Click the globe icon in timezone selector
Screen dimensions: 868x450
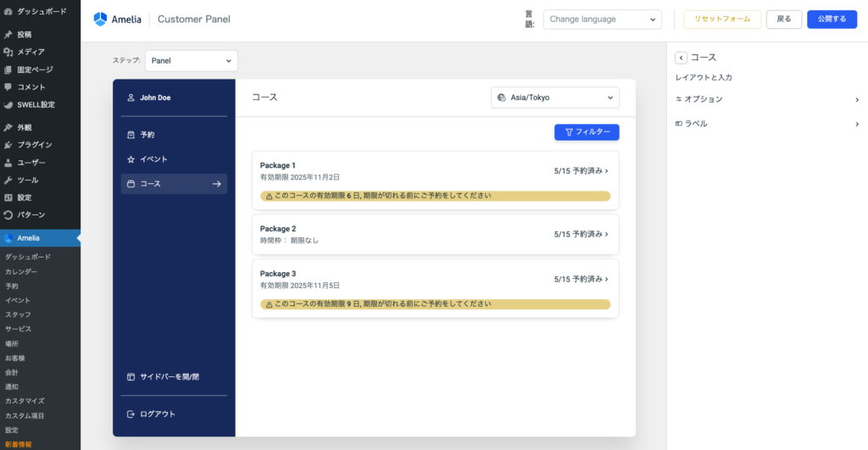502,97
